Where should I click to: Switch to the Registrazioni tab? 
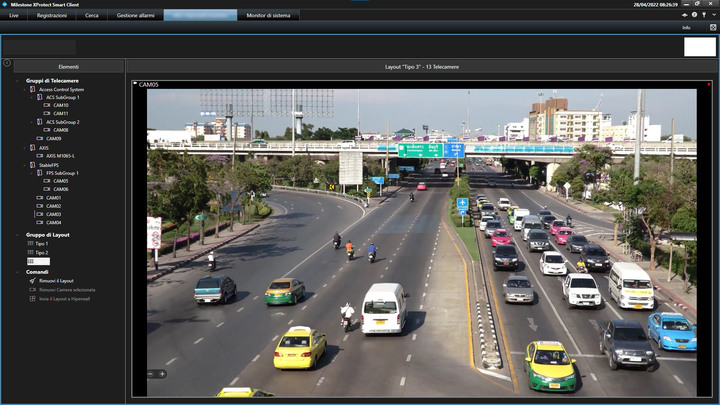coord(51,15)
